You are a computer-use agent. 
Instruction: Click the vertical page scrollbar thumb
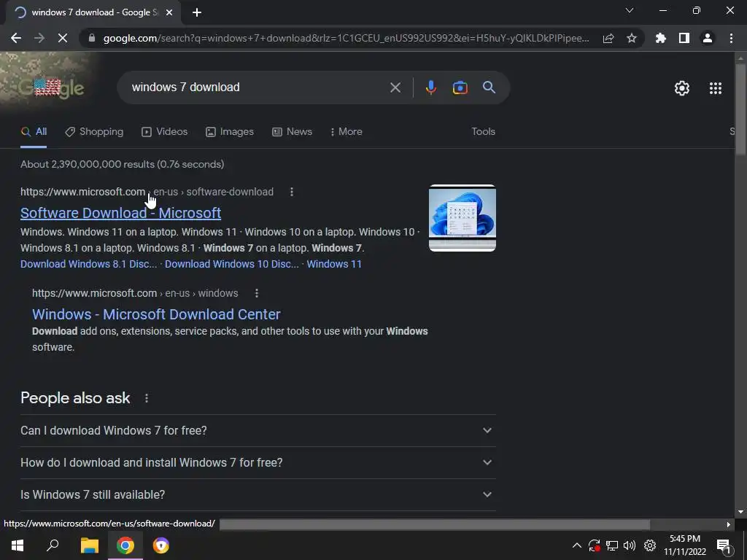(x=741, y=109)
